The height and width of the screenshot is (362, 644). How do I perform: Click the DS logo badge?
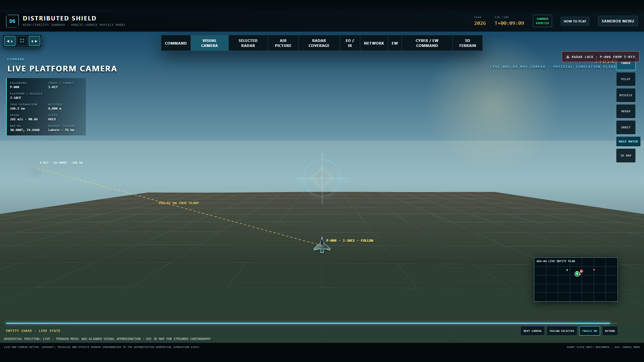[x=12, y=21]
